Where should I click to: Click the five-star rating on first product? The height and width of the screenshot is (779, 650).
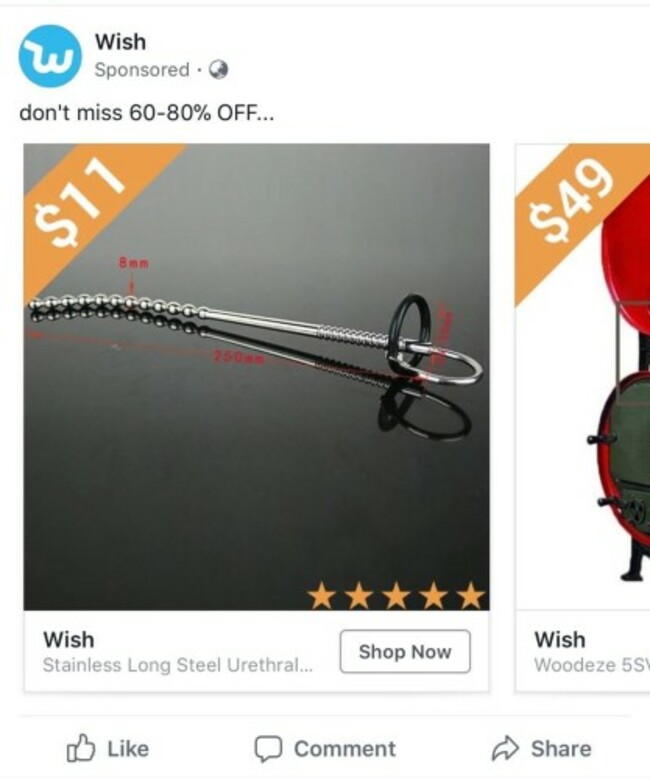pos(396,596)
